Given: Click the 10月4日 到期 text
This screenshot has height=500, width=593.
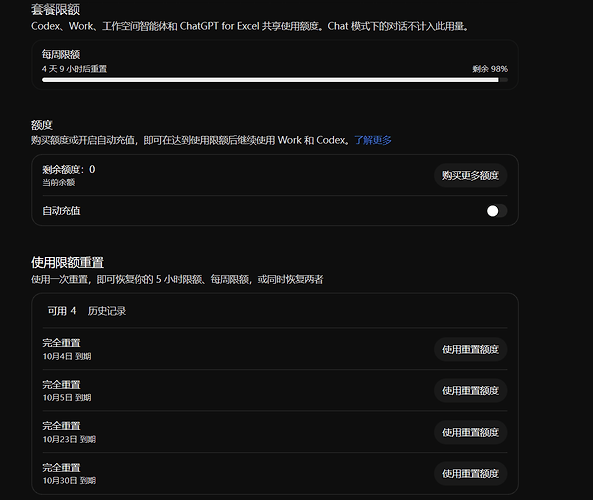Looking at the screenshot, I should tap(67, 356).
